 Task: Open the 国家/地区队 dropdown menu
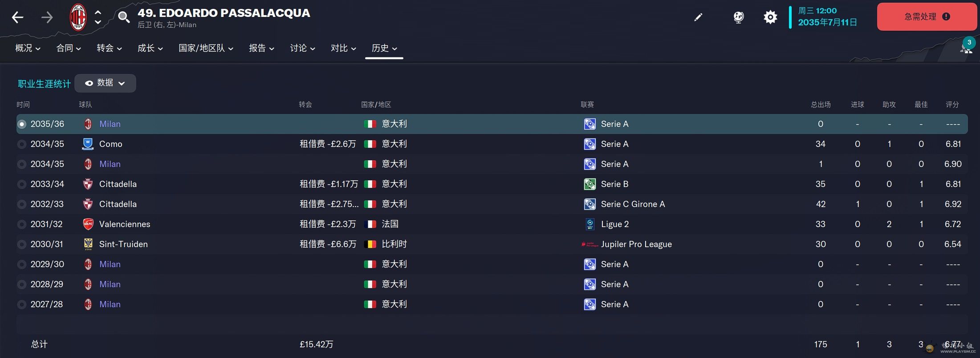pyautogui.click(x=206, y=48)
